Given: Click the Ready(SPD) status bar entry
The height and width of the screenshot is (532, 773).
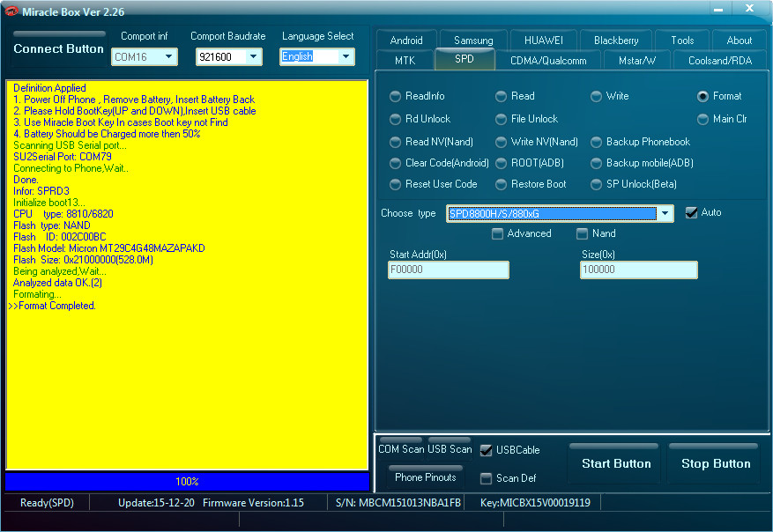Looking at the screenshot, I should pyautogui.click(x=47, y=503).
